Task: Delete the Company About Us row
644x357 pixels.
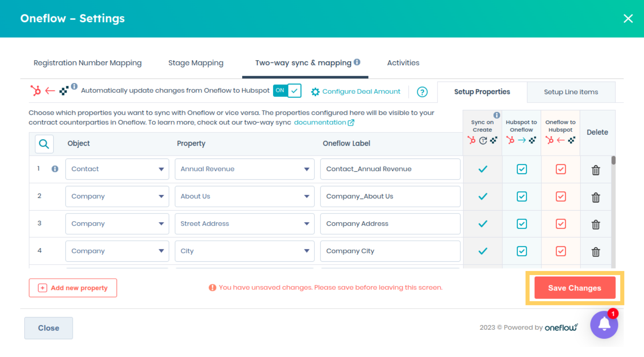Action: coord(596,197)
